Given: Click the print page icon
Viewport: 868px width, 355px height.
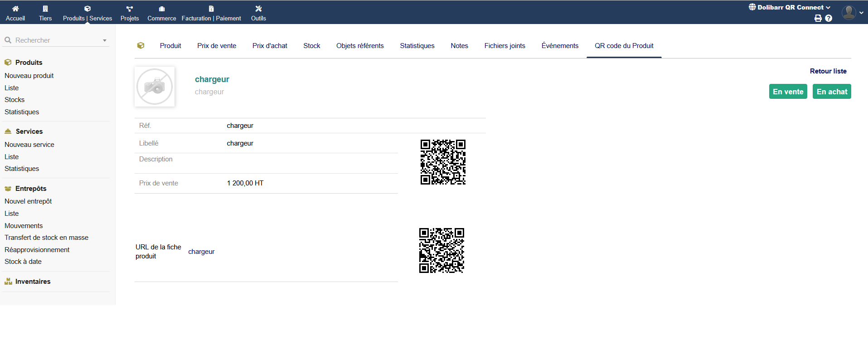Looking at the screenshot, I should [818, 18].
